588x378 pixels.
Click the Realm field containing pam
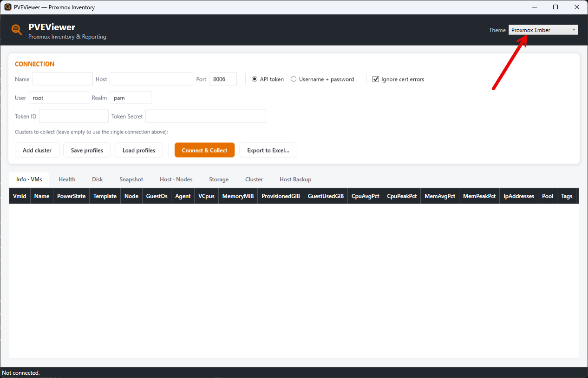131,98
